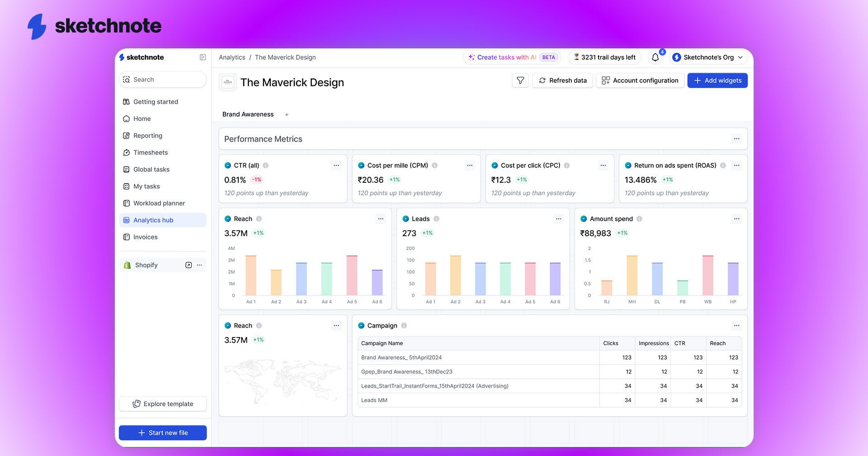Open Workload planner in sidebar
Image resolution: width=868 pixels, height=456 pixels.
tap(163, 203)
